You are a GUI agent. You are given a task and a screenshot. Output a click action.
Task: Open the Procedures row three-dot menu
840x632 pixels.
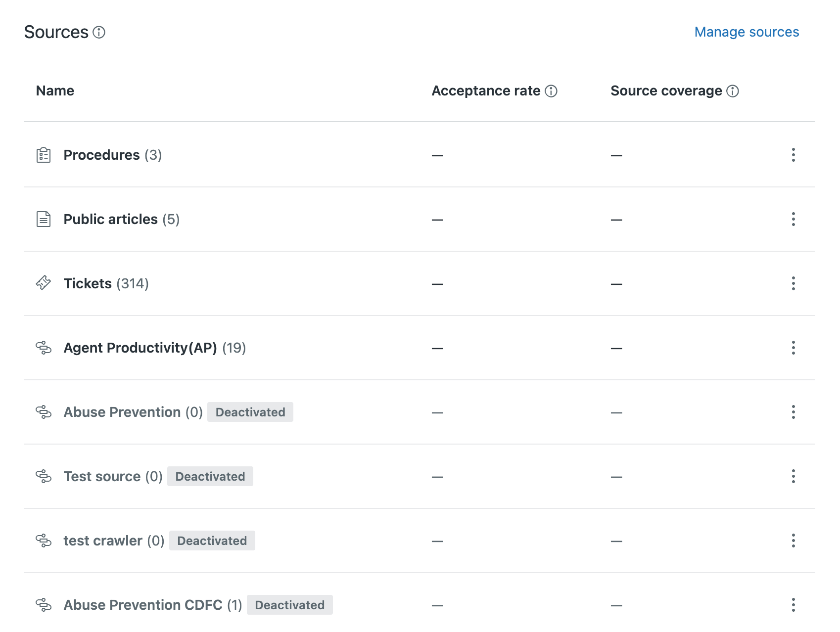click(x=793, y=155)
